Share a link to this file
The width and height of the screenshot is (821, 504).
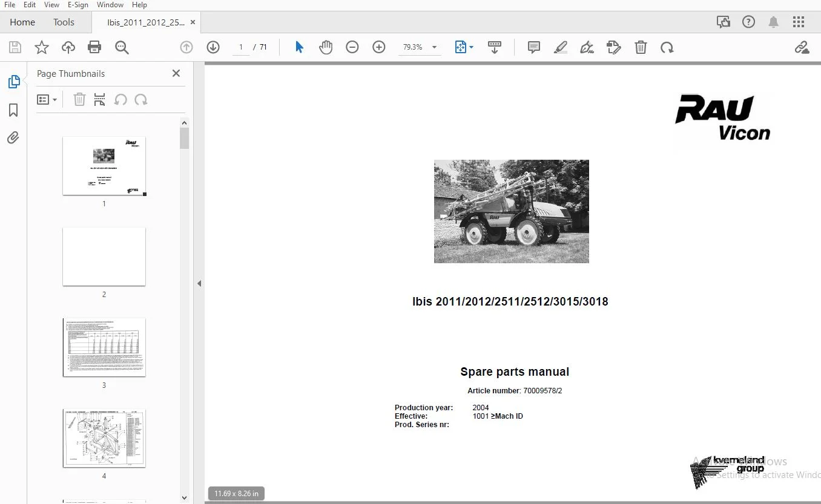pyautogui.click(x=802, y=47)
